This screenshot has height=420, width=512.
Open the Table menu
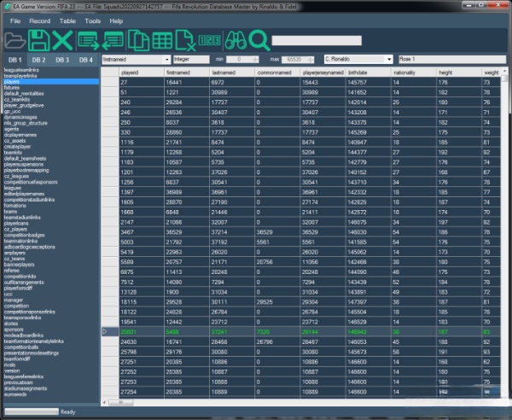(67, 21)
